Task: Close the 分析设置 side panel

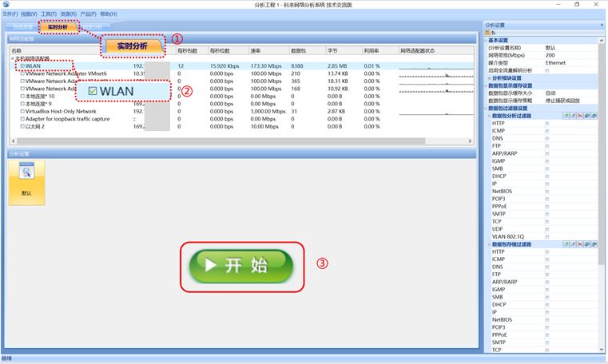Action: click(602, 25)
